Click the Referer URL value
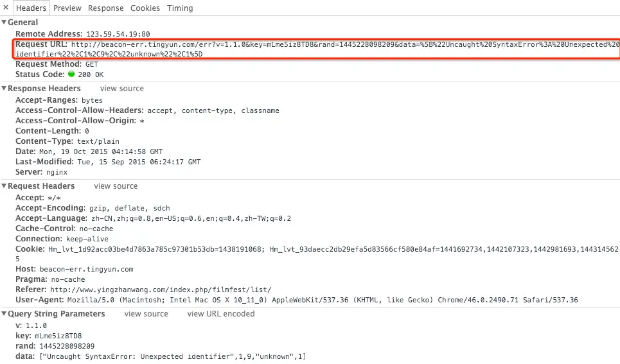The height and width of the screenshot is (364, 620). tap(161, 290)
